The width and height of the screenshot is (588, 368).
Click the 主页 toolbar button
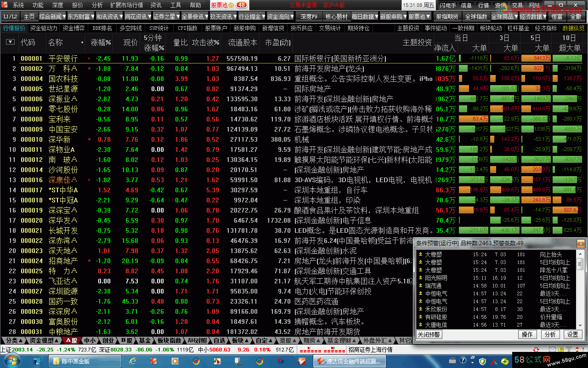click(29, 17)
